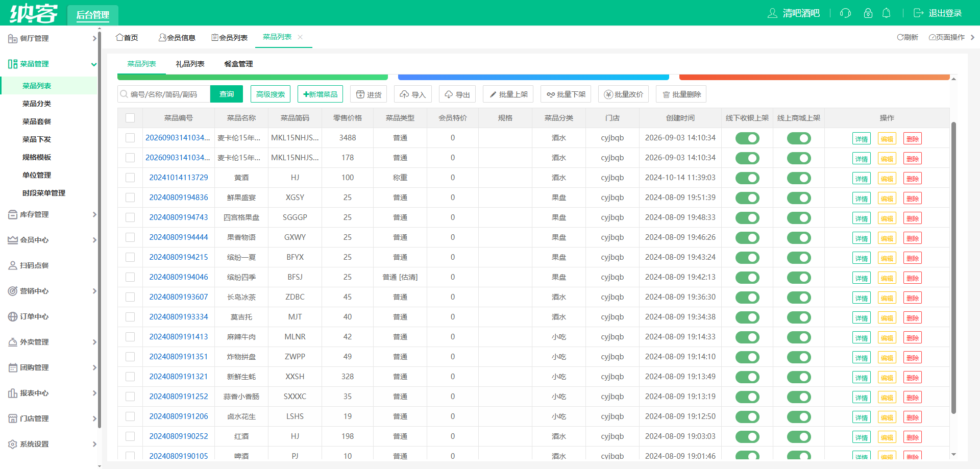Open dish link 20241014113729
The height and width of the screenshot is (469, 980).
(179, 178)
